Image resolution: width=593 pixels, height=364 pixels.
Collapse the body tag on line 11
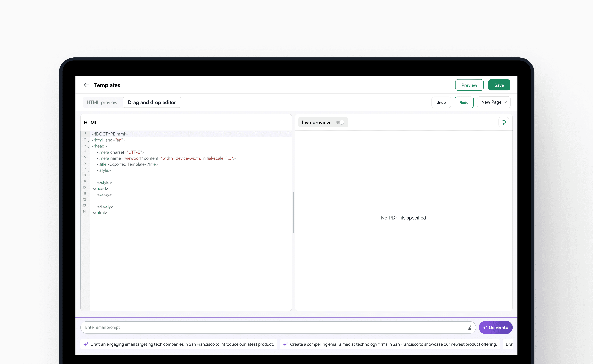88,195
